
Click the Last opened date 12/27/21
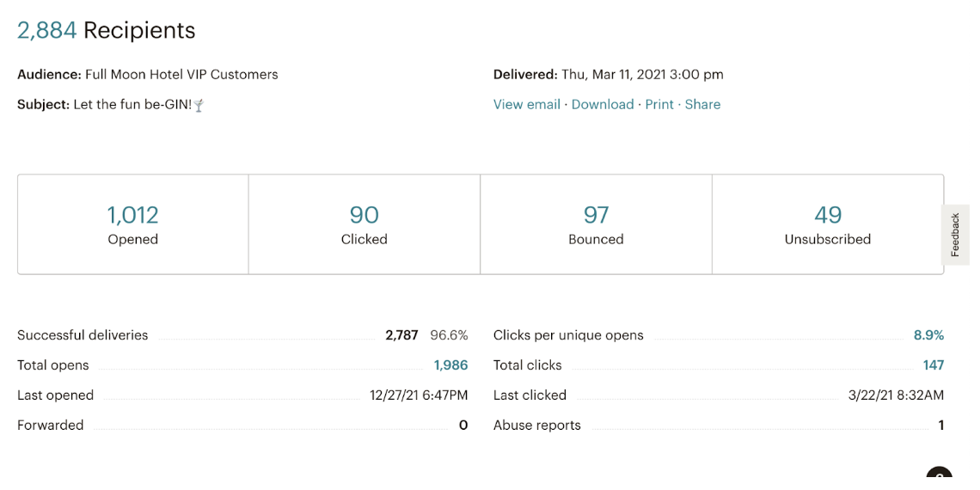pyautogui.click(x=419, y=395)
